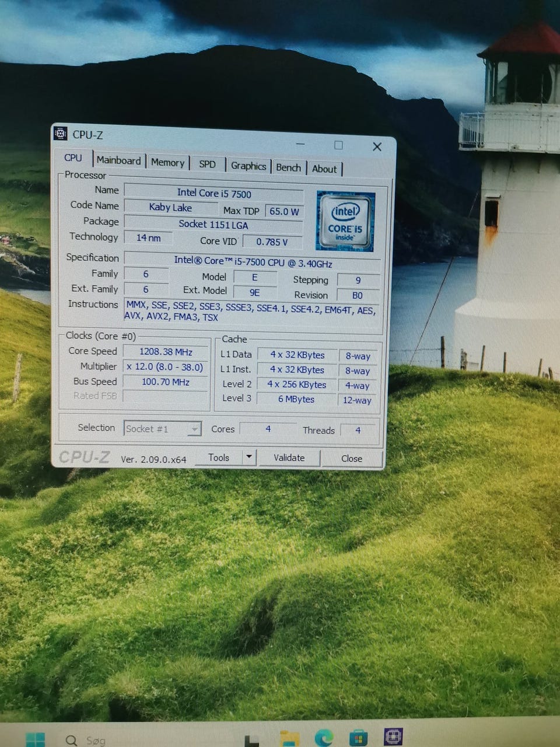Image resolution: width=560 pixels, height=747 pixels.
Task: Click the Specification field with i5-7500 CPU
Action: coord(253,261)
